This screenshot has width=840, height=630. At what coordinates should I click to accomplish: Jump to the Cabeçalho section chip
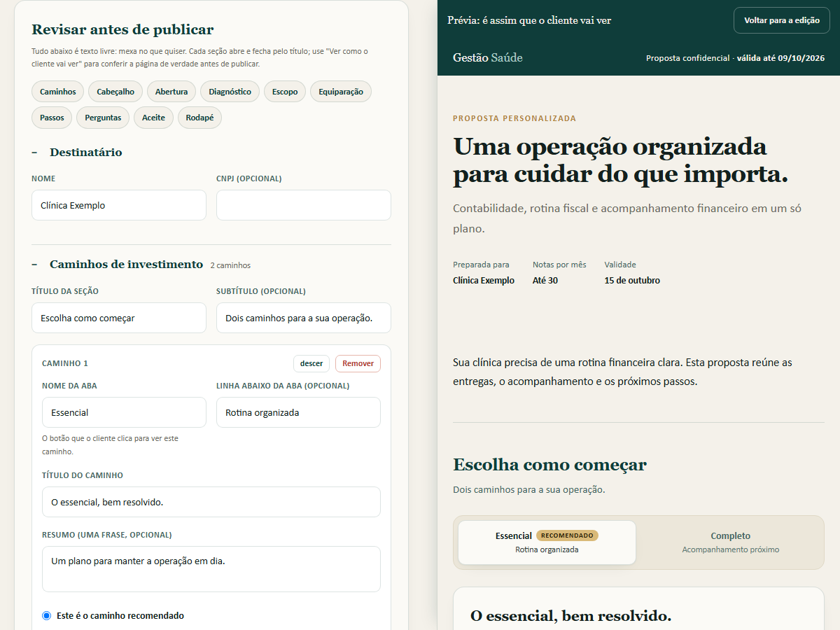pos(115,92)
